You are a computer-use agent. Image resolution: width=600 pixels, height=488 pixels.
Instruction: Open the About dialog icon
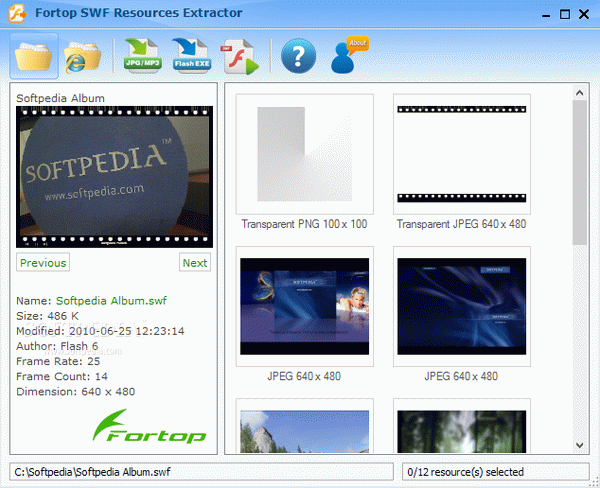point(349,54)
